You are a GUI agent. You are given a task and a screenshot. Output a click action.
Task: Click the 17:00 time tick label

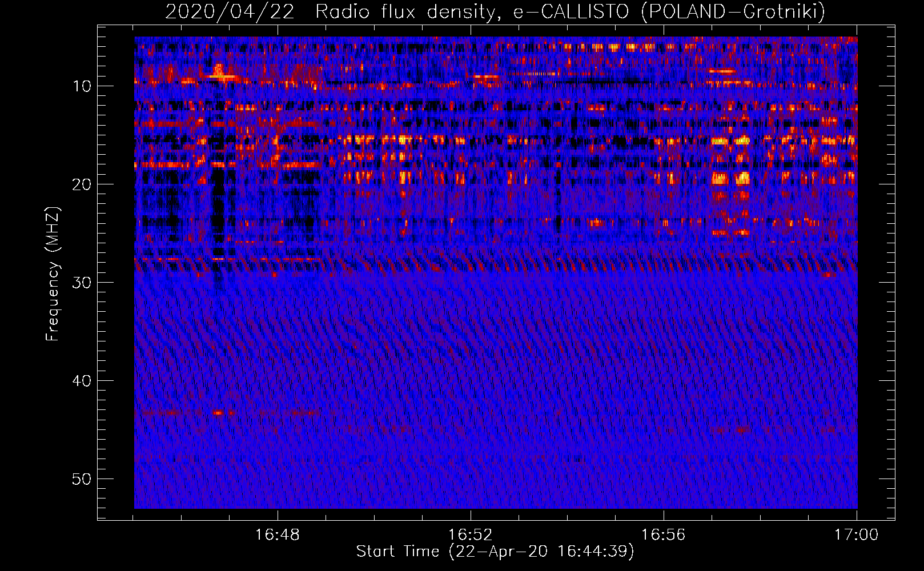click(x=857, y=535)
